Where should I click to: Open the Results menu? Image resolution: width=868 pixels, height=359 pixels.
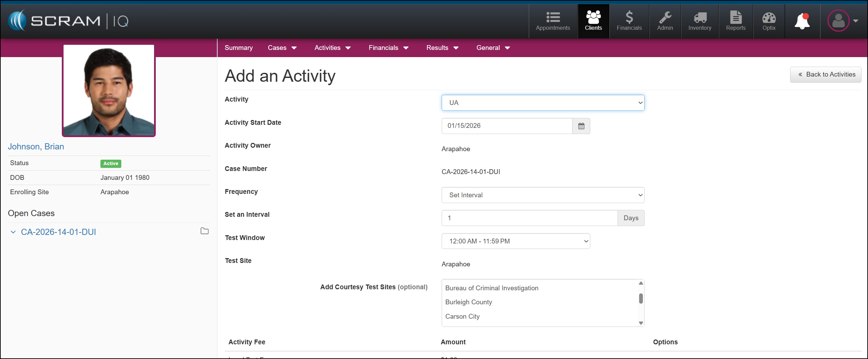coord(442,48)
